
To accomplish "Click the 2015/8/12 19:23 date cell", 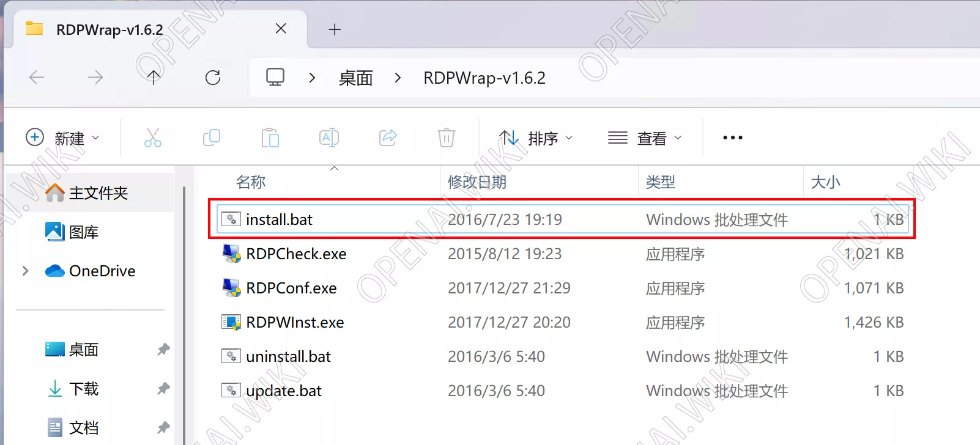I will click(505, 254).
